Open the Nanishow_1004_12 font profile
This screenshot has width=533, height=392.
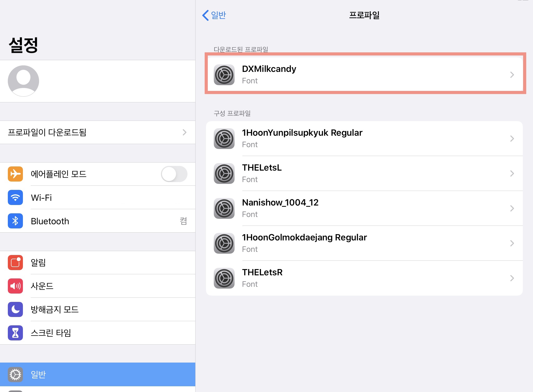(x=364, y=208)
